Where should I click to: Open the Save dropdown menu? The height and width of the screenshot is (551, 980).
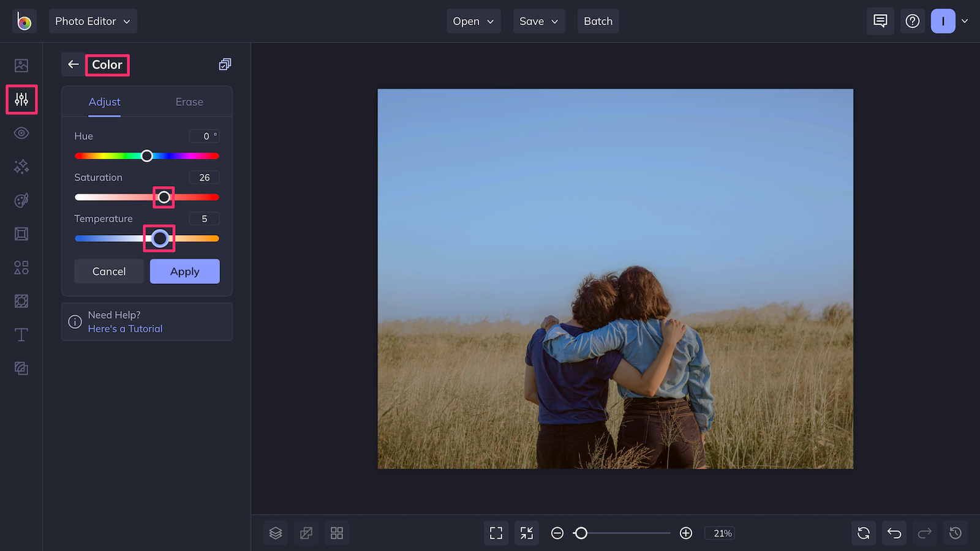(539, 21)
